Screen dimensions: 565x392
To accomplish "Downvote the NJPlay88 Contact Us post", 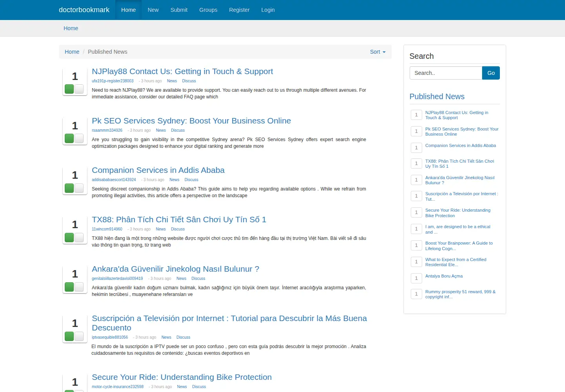I will click(79, 89).
